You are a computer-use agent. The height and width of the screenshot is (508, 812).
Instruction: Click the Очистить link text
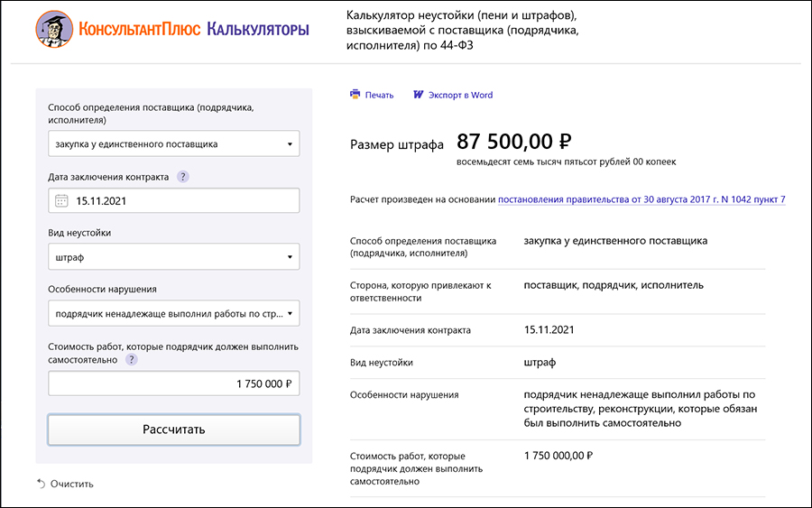[72, 484]
